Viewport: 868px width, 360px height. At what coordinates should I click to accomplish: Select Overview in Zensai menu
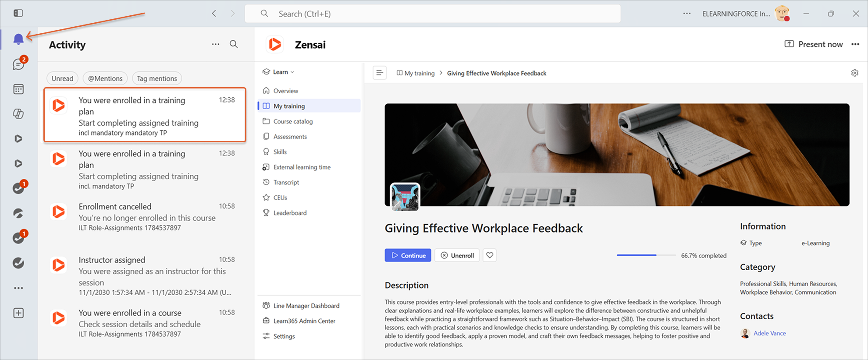[309, 91]
